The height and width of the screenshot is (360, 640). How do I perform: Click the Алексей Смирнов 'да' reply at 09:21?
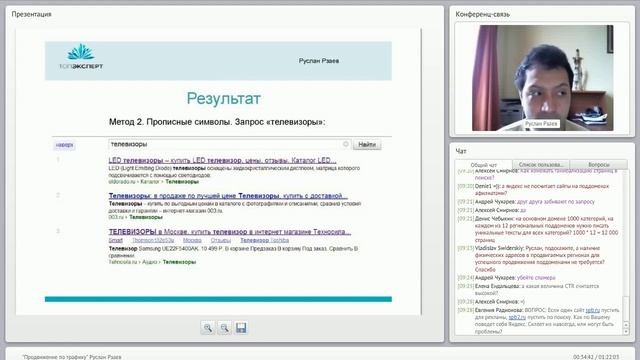tap(492, 210)
